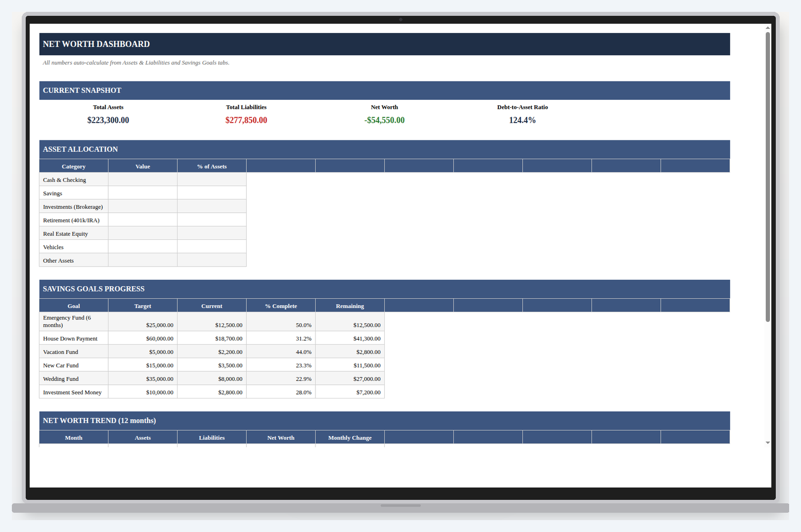Select New Car Fund goal cell
This screenshot has height=532, width=801.
pyautogui.click(x=74, y=365)
